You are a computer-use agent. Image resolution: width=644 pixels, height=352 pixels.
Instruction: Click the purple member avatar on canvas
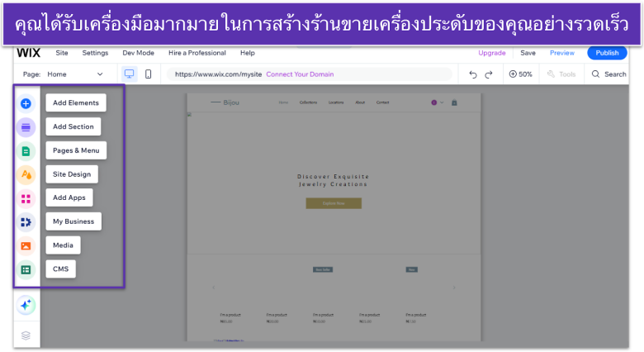[433, 102]
